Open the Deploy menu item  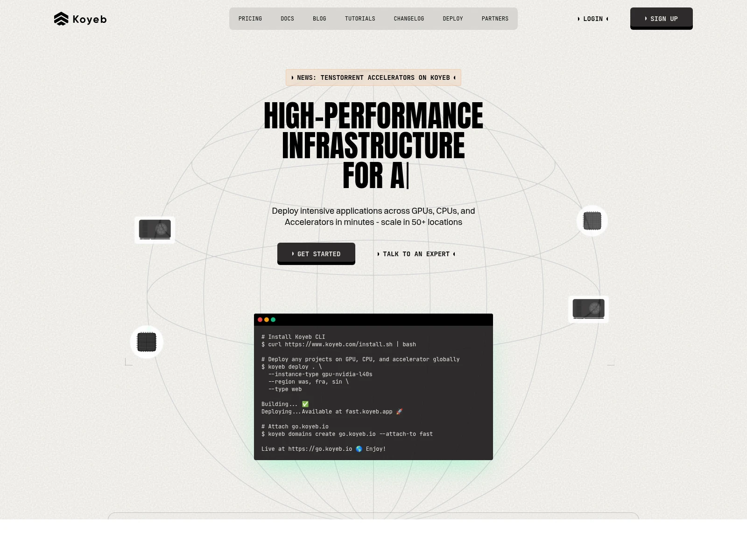click(453, 19)
